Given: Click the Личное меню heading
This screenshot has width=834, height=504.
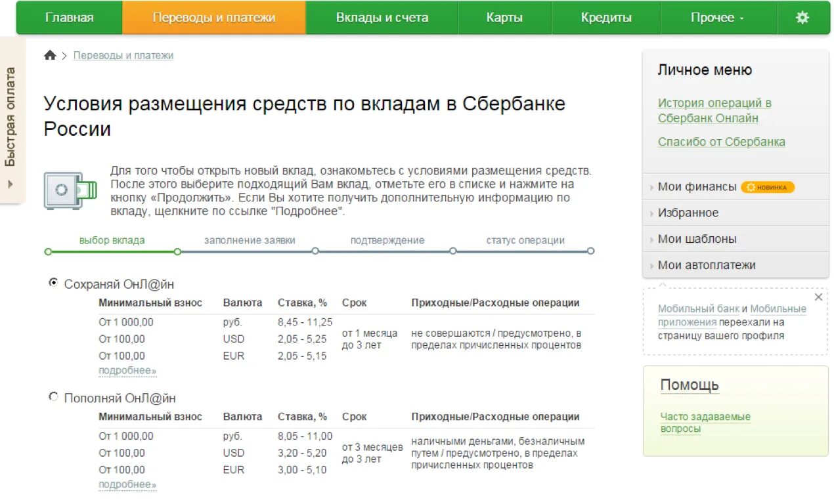Looking at the screenshot, I should [705, 70].
